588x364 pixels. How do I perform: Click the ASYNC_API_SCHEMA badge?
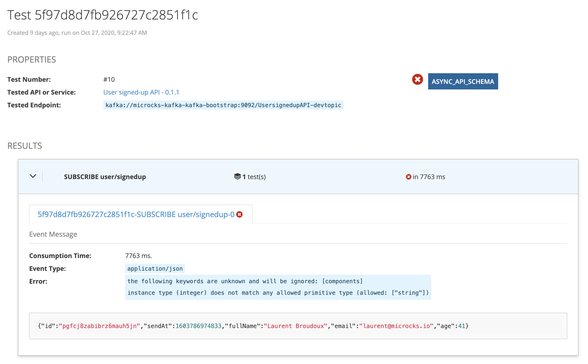click(x=463, y=81)
